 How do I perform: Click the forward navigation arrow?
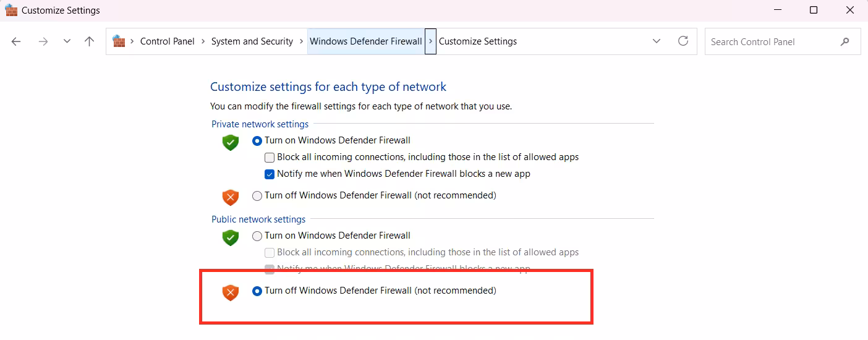tap(43, 41)
